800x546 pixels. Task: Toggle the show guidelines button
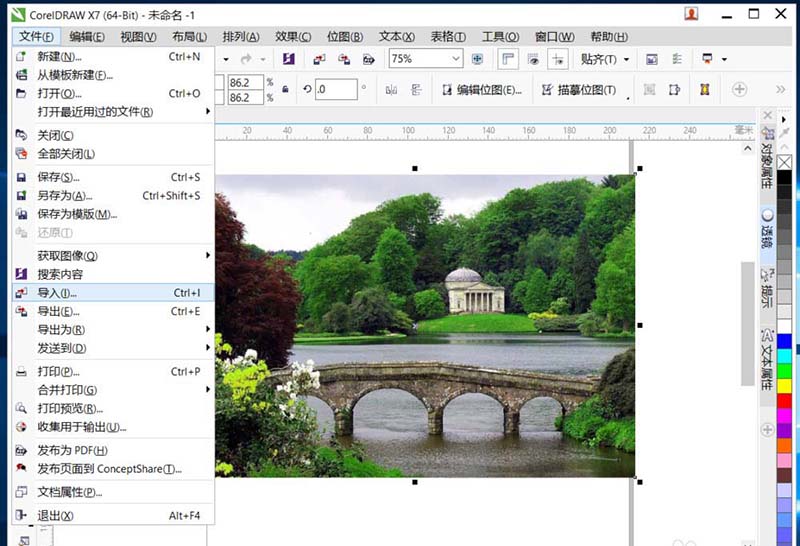559,59
